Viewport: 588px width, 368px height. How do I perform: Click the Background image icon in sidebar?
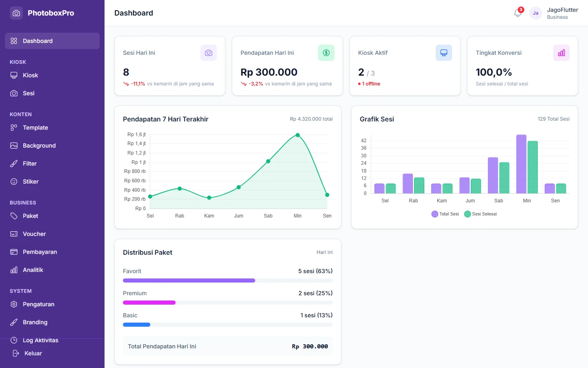(14, 146)
